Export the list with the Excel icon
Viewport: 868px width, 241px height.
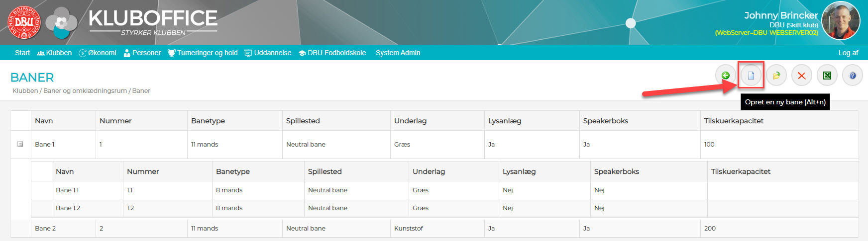[x=827, y=76]
